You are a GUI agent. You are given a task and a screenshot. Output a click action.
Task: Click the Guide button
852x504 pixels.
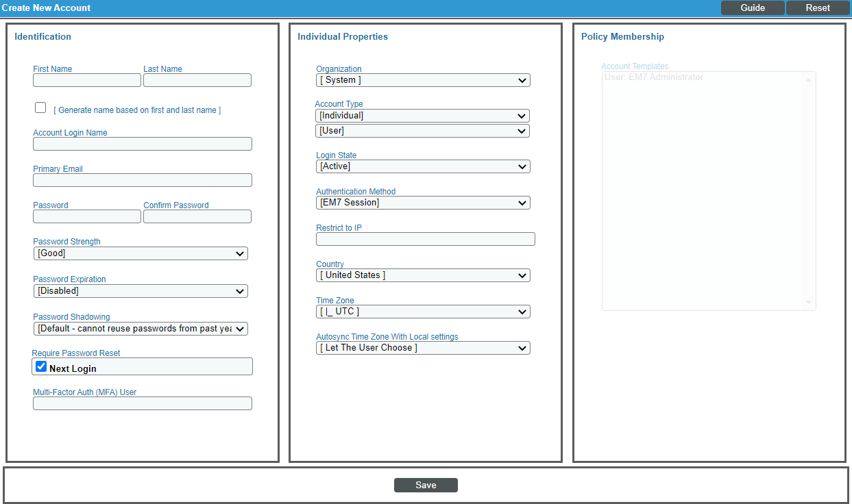pyautogui.click(x=752, y=8)
